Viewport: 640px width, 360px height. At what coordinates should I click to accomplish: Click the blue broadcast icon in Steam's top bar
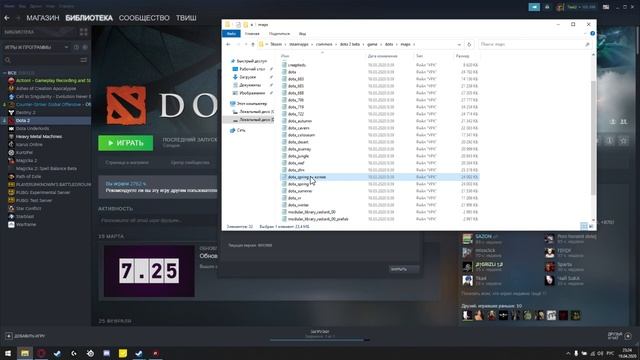click(534, 7)
